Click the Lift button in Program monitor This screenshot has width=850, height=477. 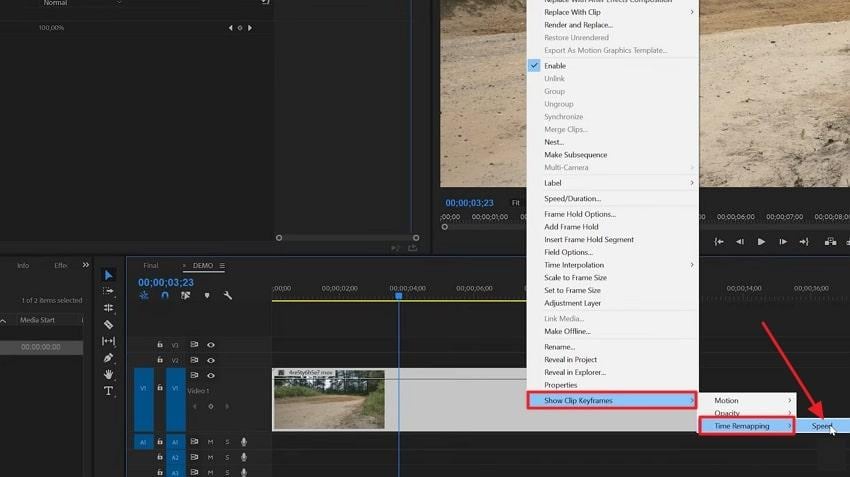tap(830, 242)
